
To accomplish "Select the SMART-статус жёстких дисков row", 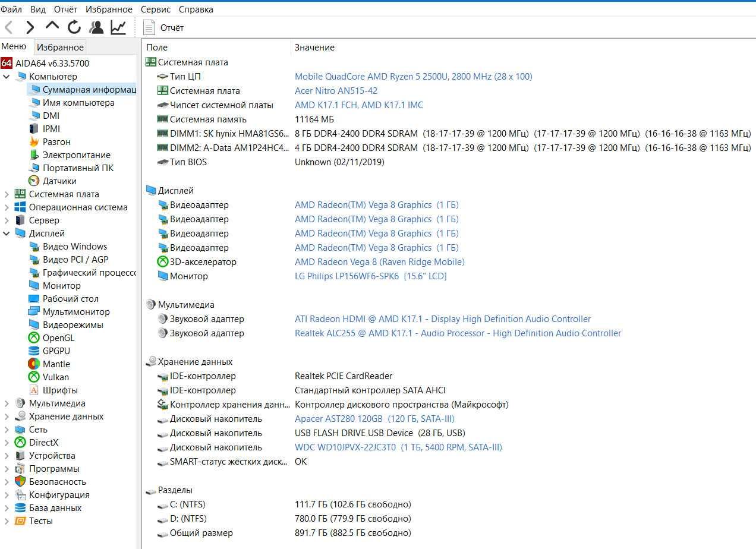I will click(449, 462).
